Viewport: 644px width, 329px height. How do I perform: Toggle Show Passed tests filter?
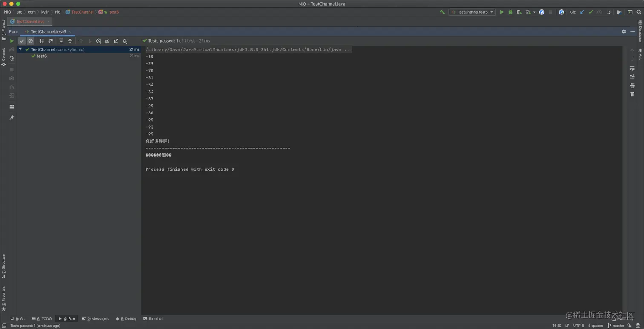[x=22, y=41]
